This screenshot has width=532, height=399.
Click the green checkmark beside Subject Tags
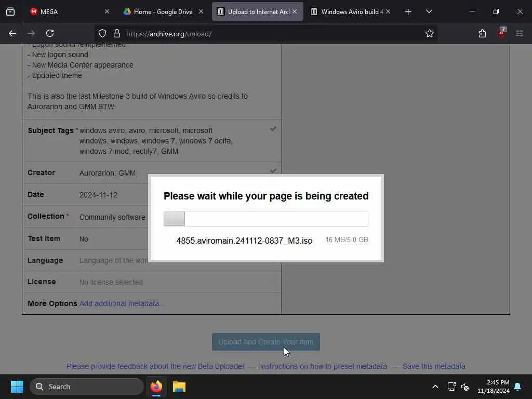click(273, 129)
